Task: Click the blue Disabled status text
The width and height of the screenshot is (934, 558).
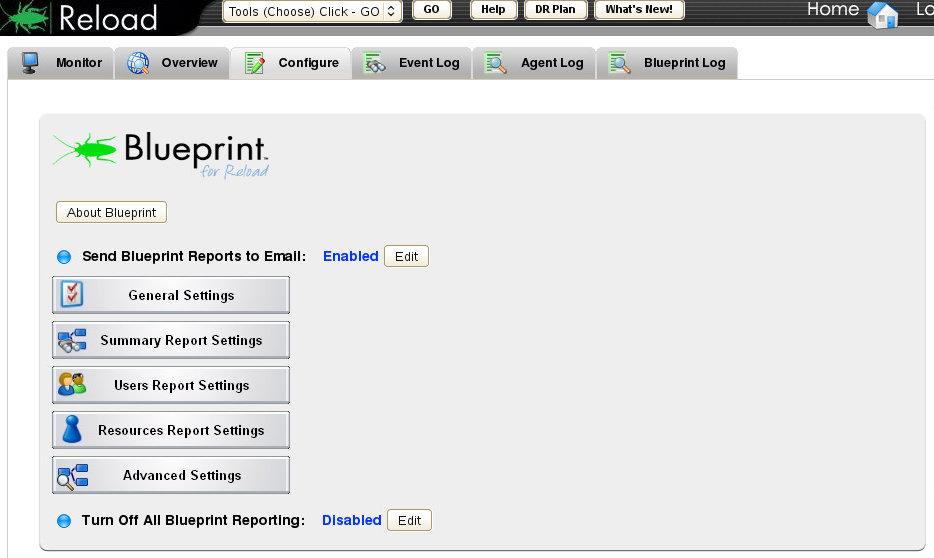Action: (x=351, y=520)
